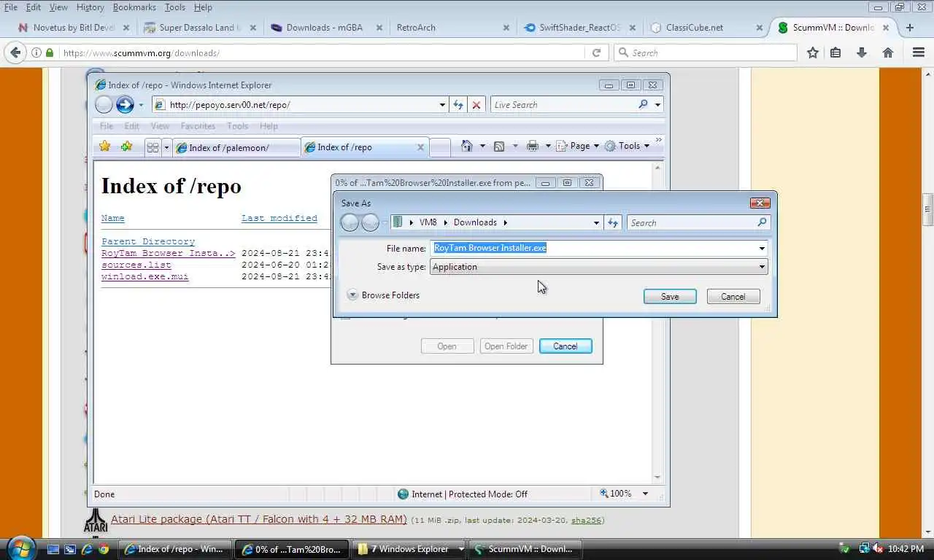Click the Internet Explorer back button
This screenshot has width=934, height=560.
coord(104,104)
